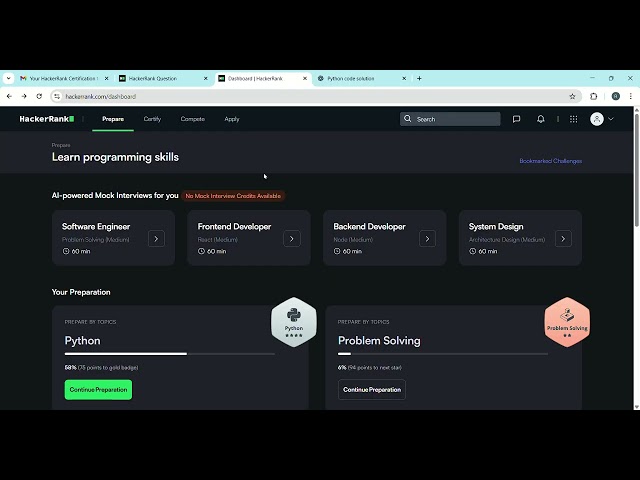Click the user profile avatar
The width and height of the screenshot is (640, 480).
tap(597, 119)
